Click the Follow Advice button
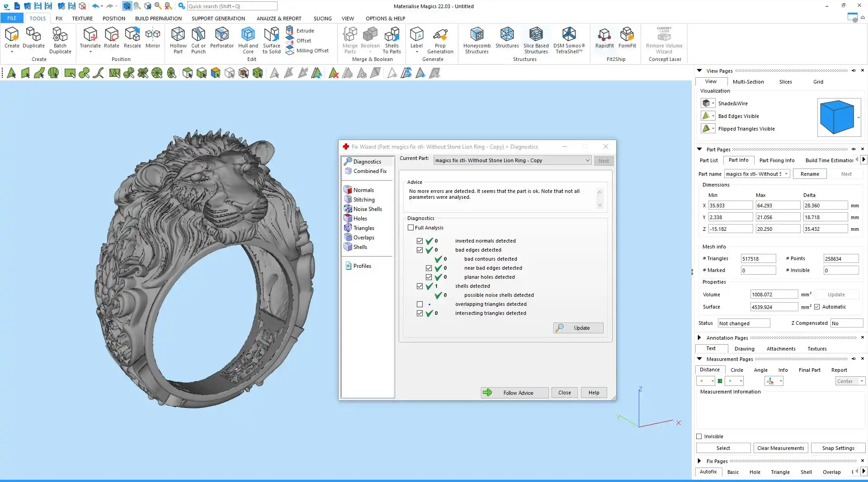 (x=514, y=393)
